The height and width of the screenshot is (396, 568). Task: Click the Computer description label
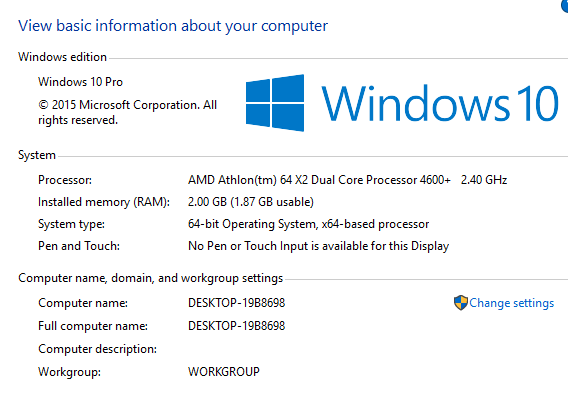[97, 349]
